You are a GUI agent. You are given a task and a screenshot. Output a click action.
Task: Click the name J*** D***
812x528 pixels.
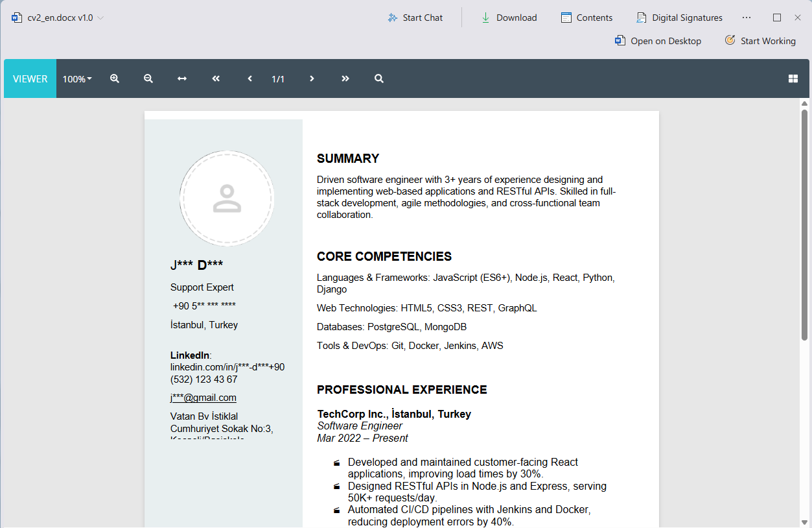pos(197,265)
